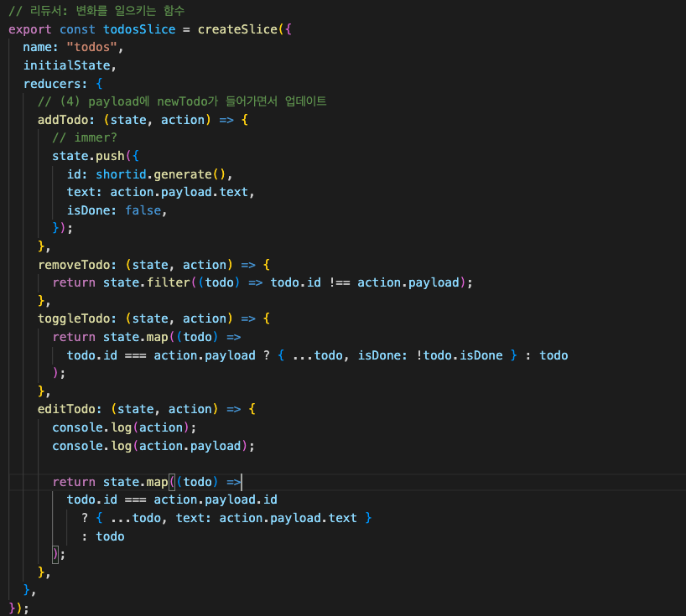Click return state.map in editTodo
686x616 pixels.
click(x=110, y=482)
